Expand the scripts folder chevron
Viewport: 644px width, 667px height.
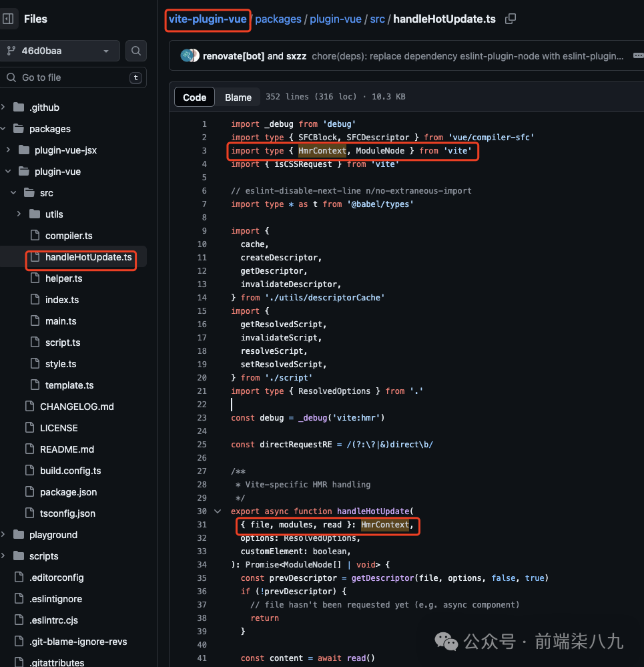pyautogui.click(x=3, y=555)
